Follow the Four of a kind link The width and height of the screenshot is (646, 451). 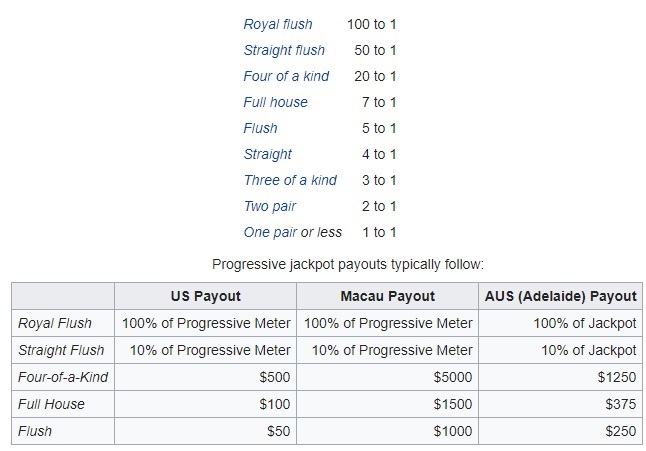[286, 76]
